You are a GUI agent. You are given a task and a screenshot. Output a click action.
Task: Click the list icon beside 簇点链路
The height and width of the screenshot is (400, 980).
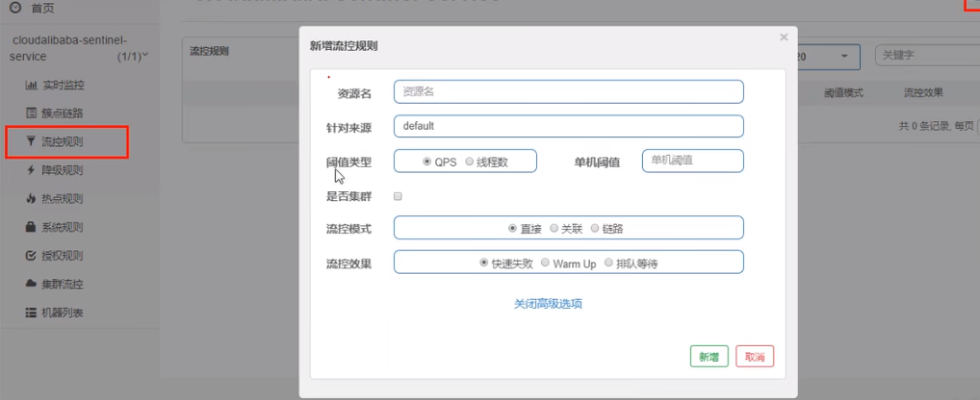pyautogui.click(x=31, y=113)
